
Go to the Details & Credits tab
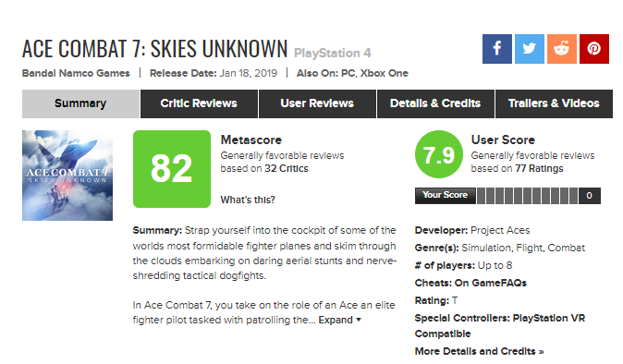point(435,103)
